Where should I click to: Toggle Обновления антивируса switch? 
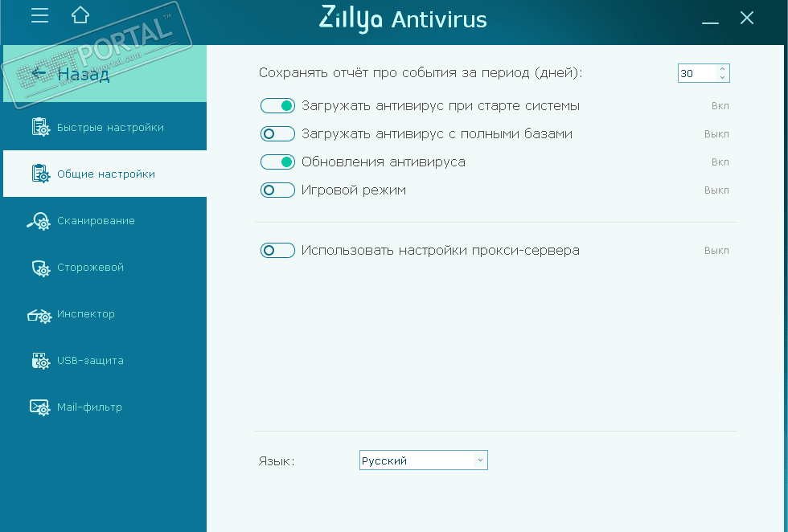[x=277, y=162]
